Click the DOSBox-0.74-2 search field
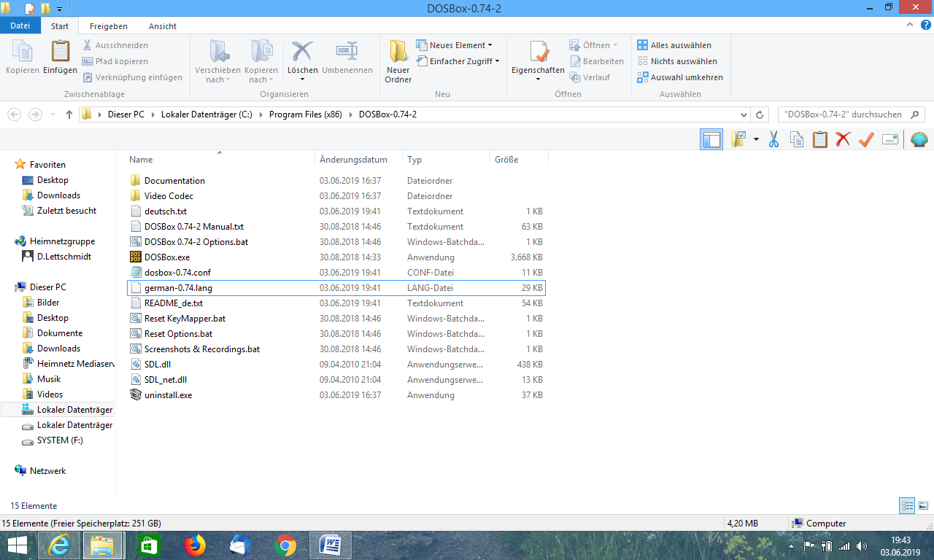934x560 pixels. (x=852, y=114)
